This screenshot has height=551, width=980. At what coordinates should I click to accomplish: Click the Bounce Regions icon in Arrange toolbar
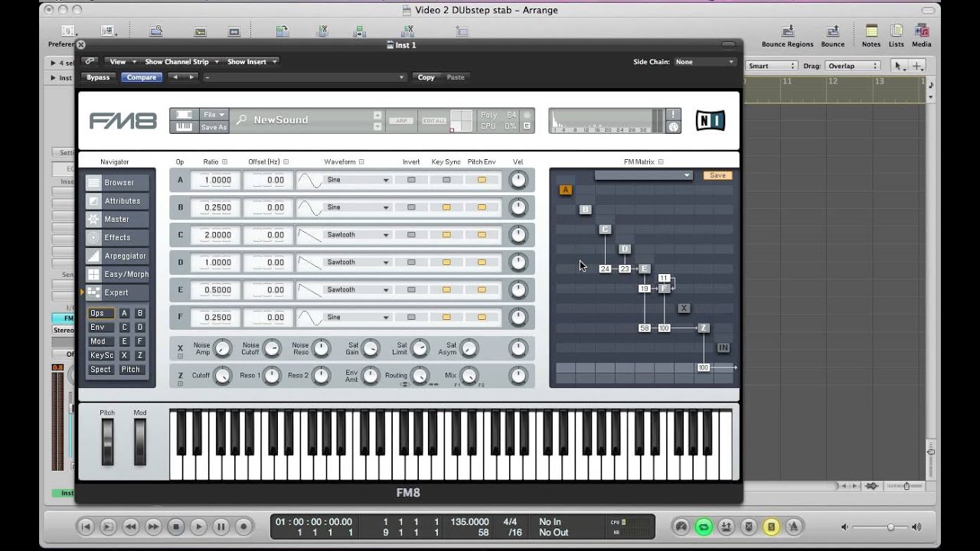click(787, 31)
